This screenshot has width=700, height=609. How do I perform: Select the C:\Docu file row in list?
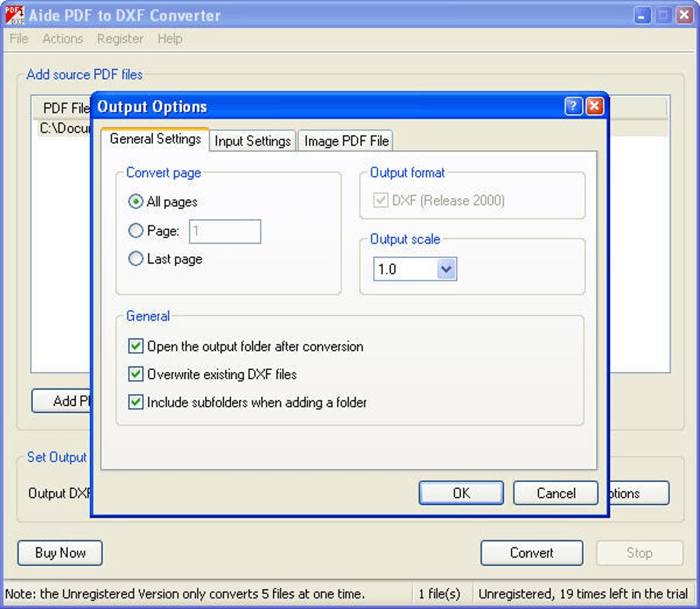pos(64,128)
